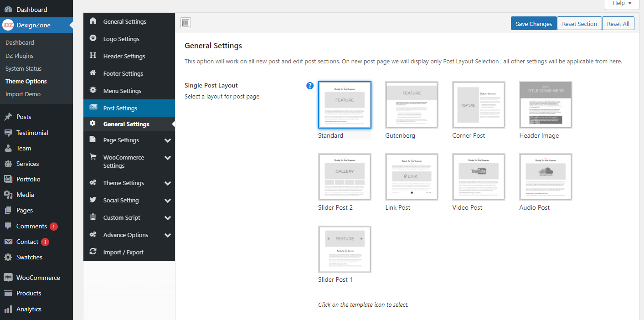Select the Gutenberg post layout
The width and height of the screenshot is (644, 320).
tap(412, 105)
